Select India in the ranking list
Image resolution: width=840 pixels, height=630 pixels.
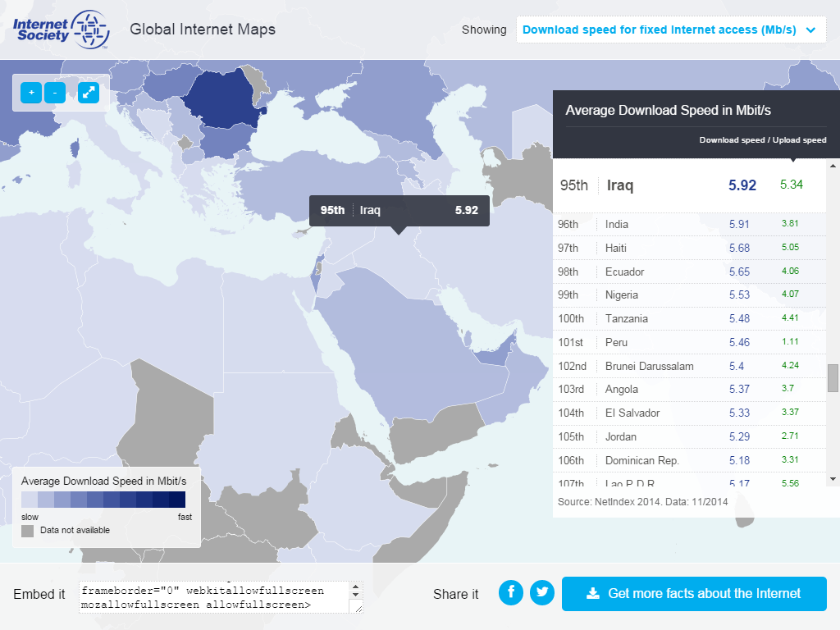coord(689,224)
